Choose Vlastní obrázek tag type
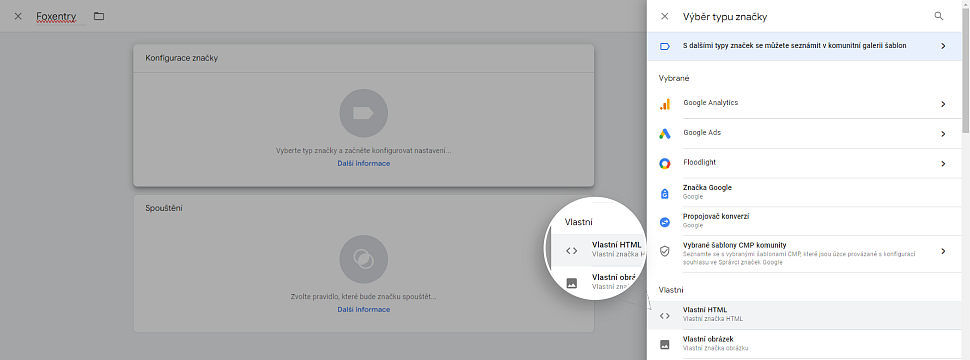This screenshot has width=970, height=360. 804,343
